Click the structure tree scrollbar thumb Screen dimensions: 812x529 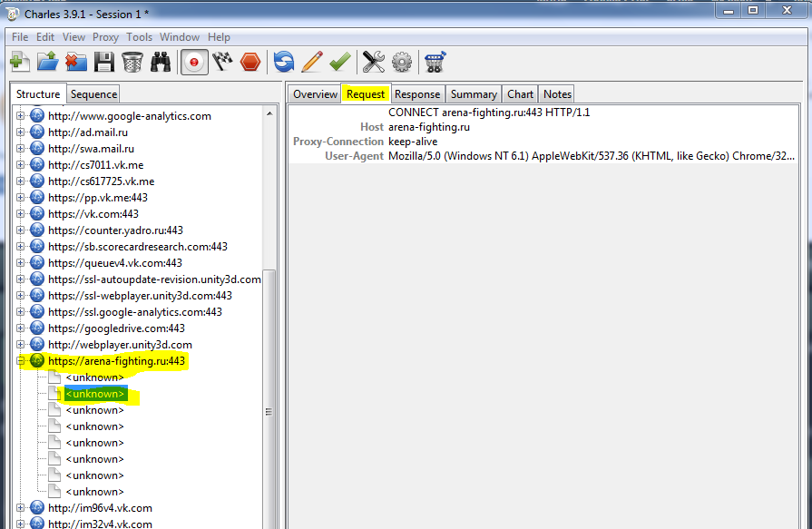(269, 399)
